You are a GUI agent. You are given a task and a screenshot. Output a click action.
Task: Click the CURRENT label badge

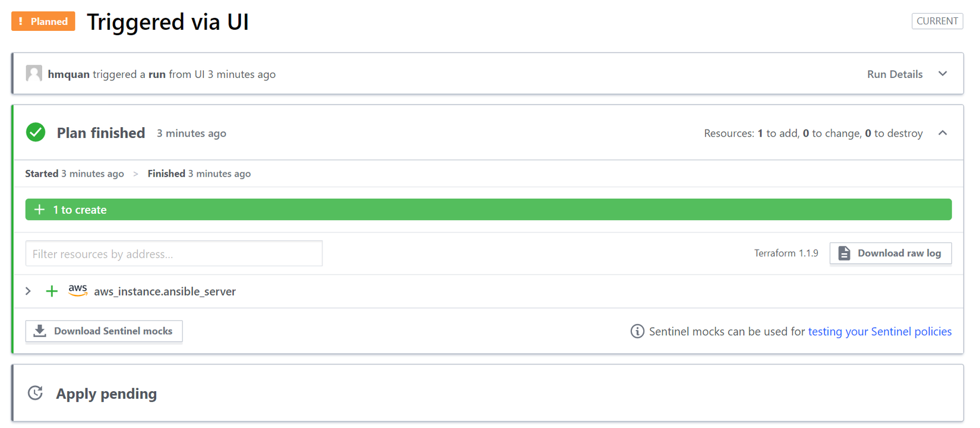(937, 21)
